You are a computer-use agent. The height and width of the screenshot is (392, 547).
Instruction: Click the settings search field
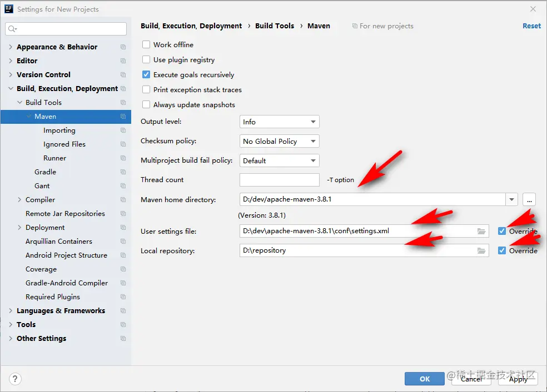pos(66,29)
